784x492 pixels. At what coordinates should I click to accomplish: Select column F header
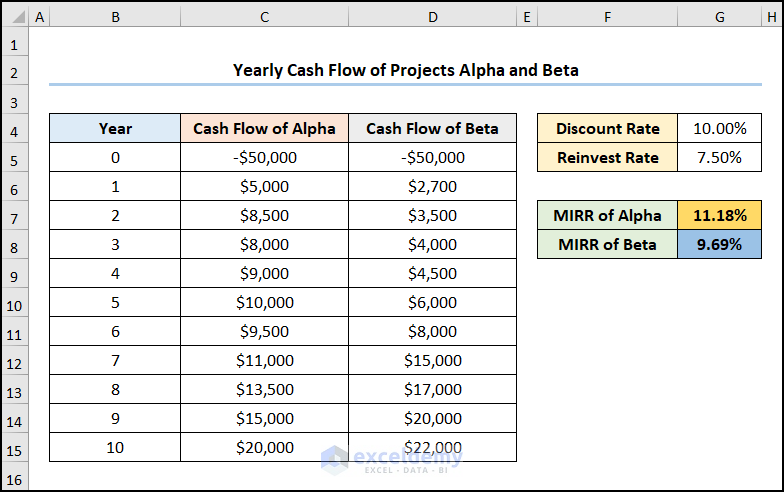click(607, 17)
